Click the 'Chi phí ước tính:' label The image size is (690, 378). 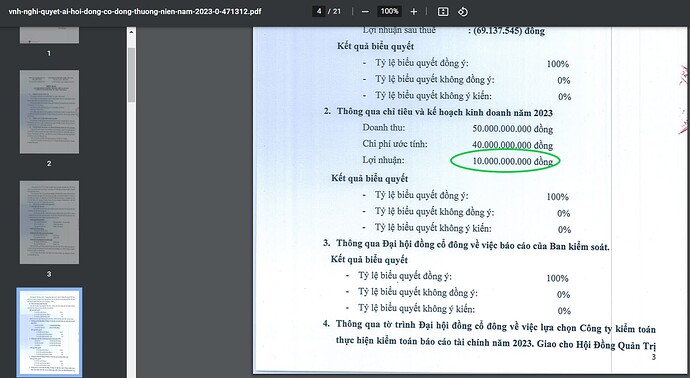pyautogui.click(x=395, y=144)
